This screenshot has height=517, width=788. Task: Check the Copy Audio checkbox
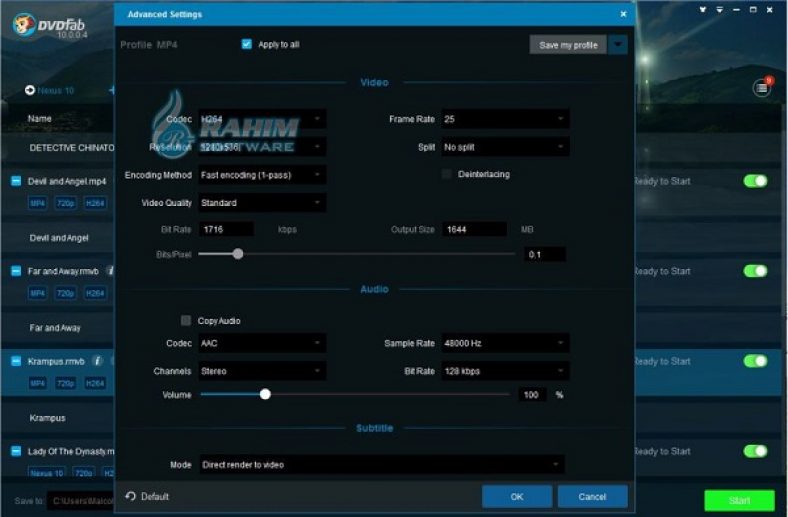[x=186, y=321]
